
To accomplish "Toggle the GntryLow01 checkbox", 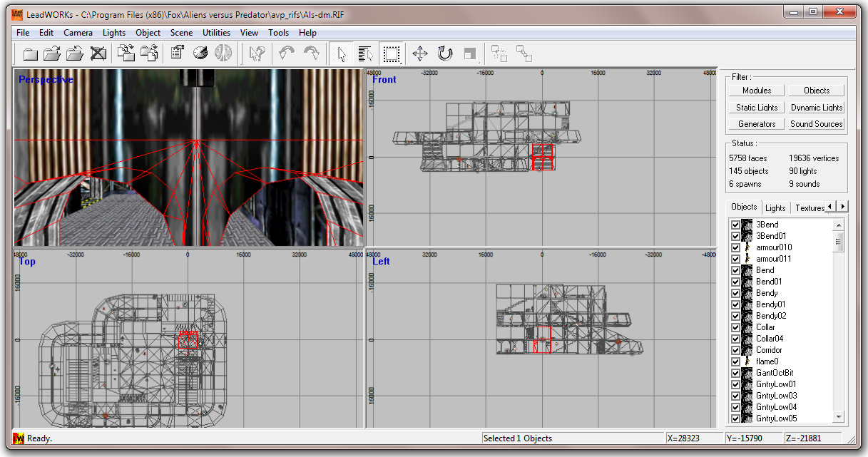I will pos(735,384).
